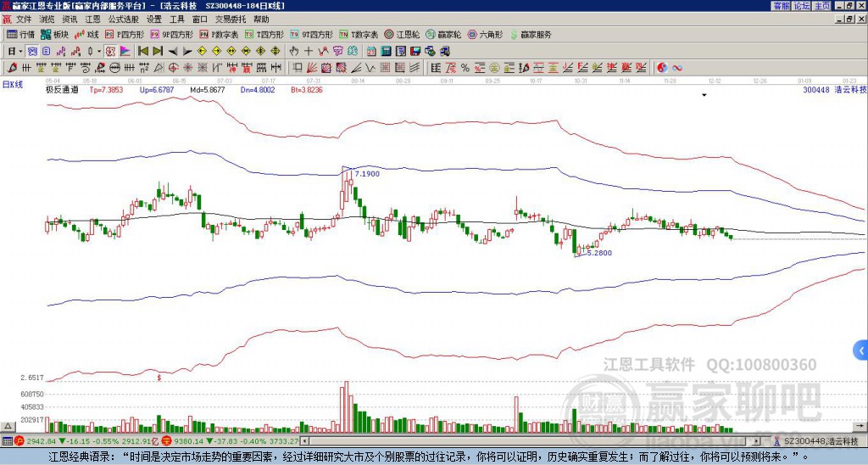This screenshot has height=465, width=868.
Task: Open the T数字表 tool
Action: click(359, 34)
